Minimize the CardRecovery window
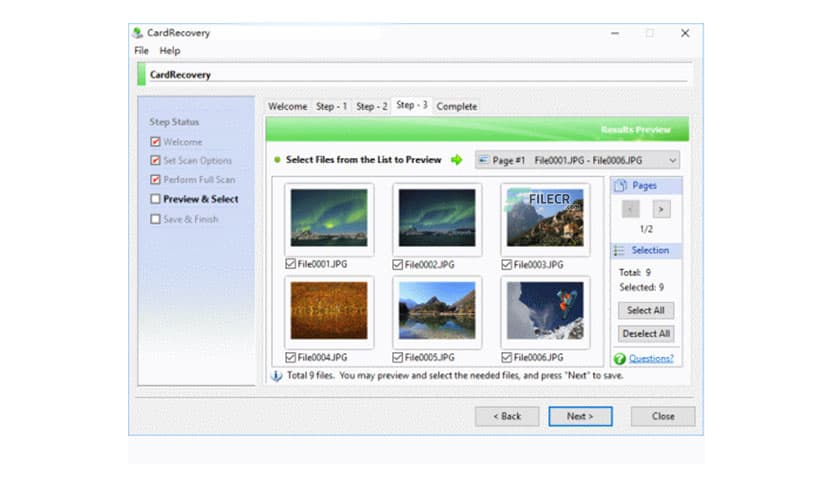The height and width of the screenshot is (484, 836). tap(615, 33)
